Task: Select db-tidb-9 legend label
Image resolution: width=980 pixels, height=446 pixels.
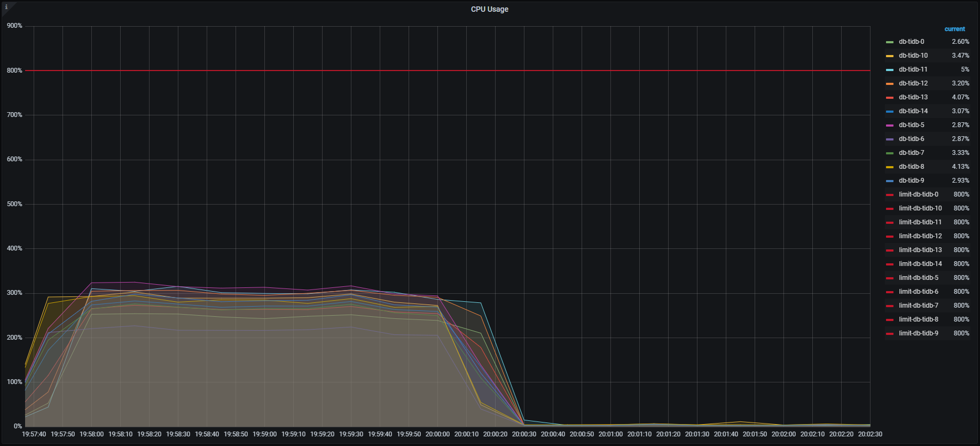Action: tap(911, 181)
